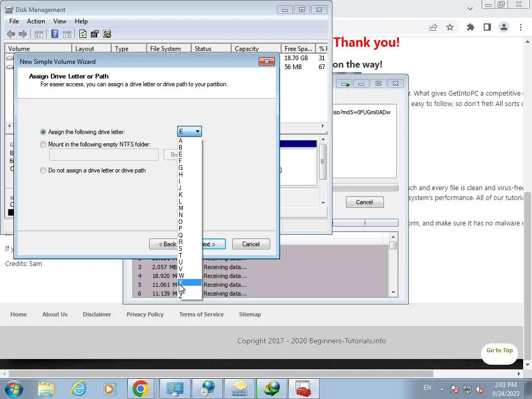
Task: Switch to Internet Download Manager taskbar icon
Action: pos(272,389)
